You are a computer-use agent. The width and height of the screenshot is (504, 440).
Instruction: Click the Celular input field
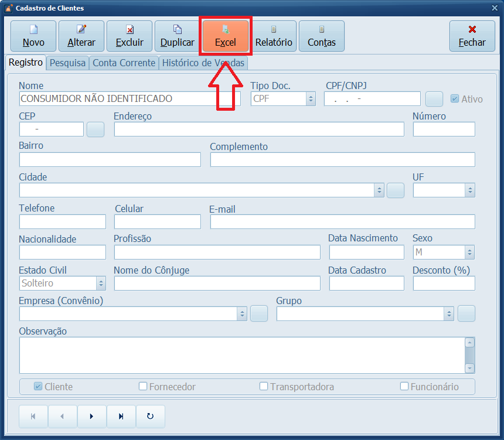(158, 222)
